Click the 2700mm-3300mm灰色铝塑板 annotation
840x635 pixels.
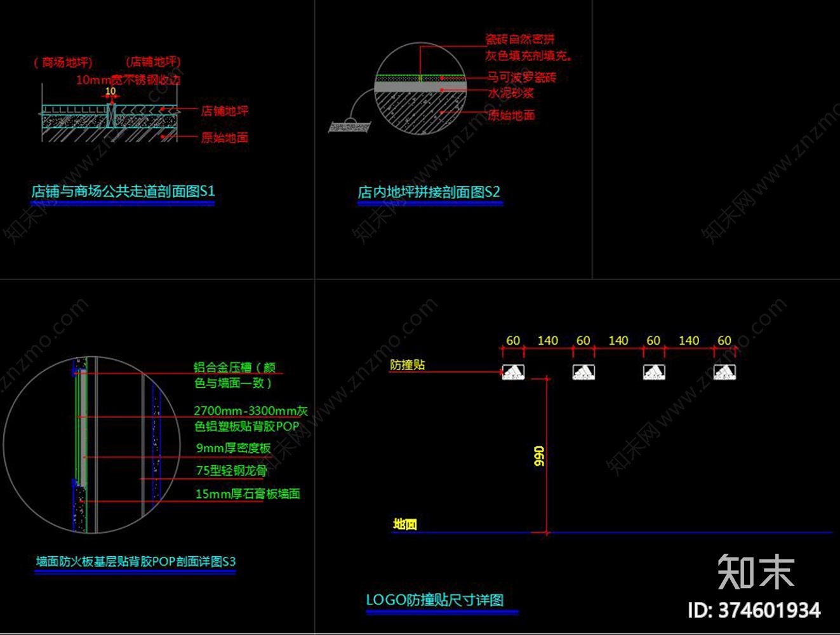(x=251, y=418)
